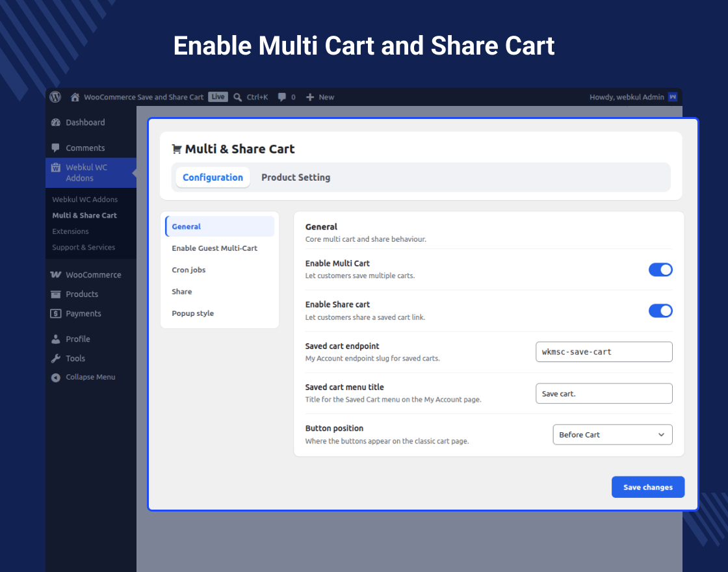Open Dashboard in sidebar
728x572 pixels.
pyautogui.click(x=85, y=122)
